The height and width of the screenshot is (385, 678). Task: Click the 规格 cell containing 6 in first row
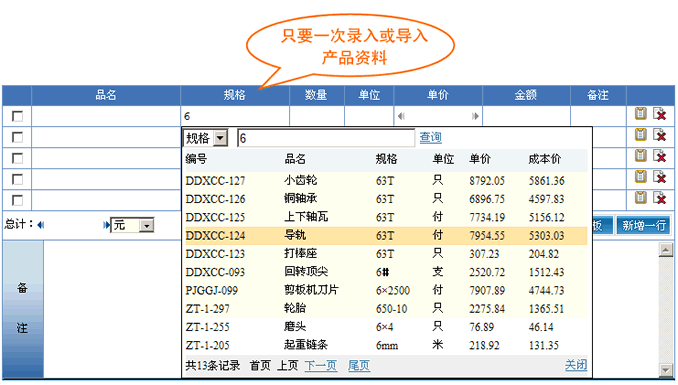pyautogui.click(x=235, y=116)
